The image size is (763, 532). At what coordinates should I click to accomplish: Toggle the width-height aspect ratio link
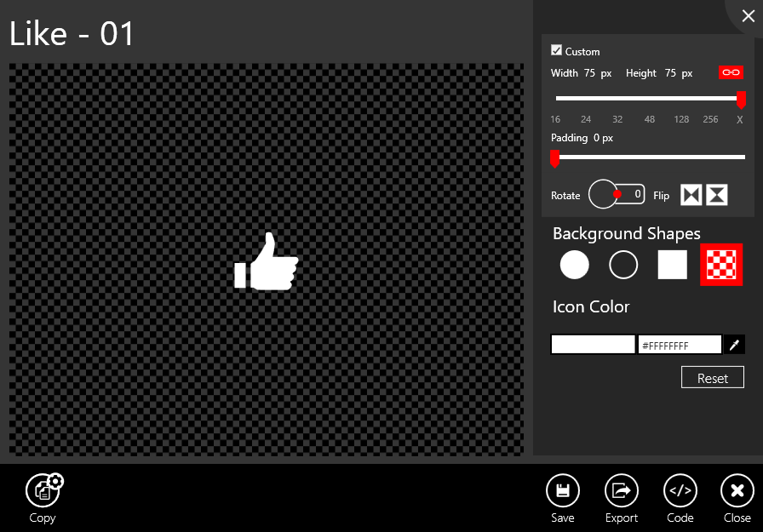pyautogui.click(x=731, y=73)
